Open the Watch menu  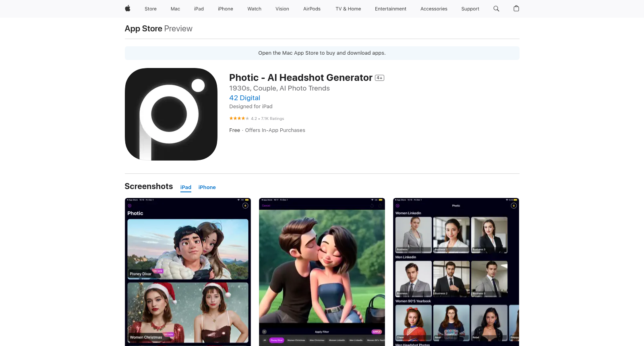255,9
